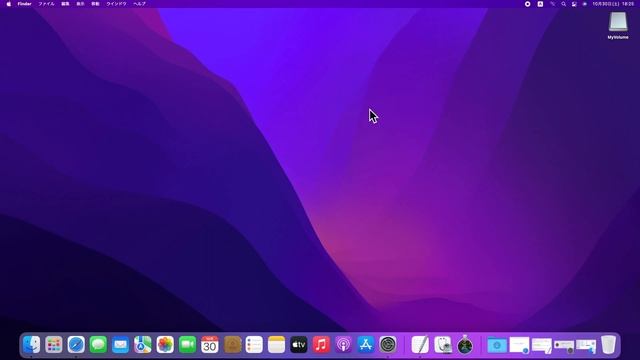
Task: Launch Safari from the Dock
Action: tap(76, 345)
